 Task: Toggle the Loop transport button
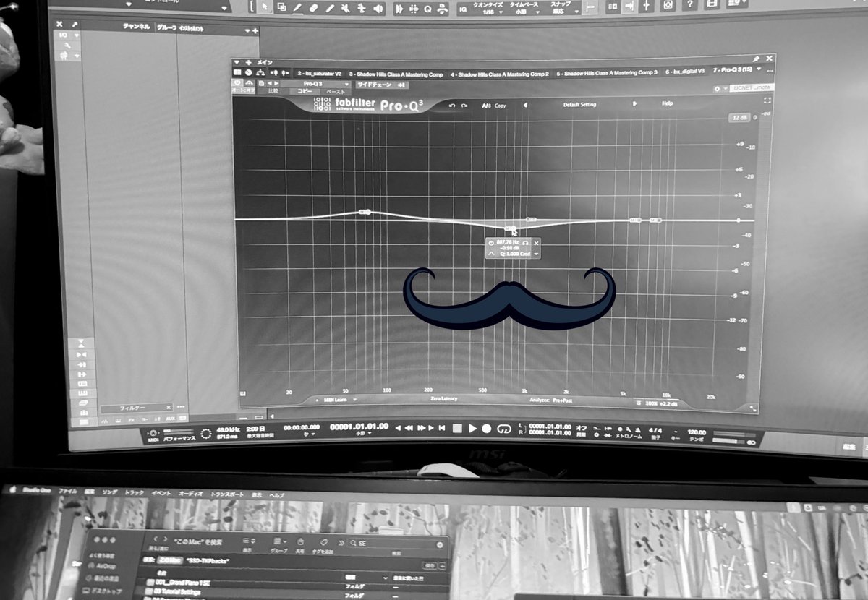503,429
